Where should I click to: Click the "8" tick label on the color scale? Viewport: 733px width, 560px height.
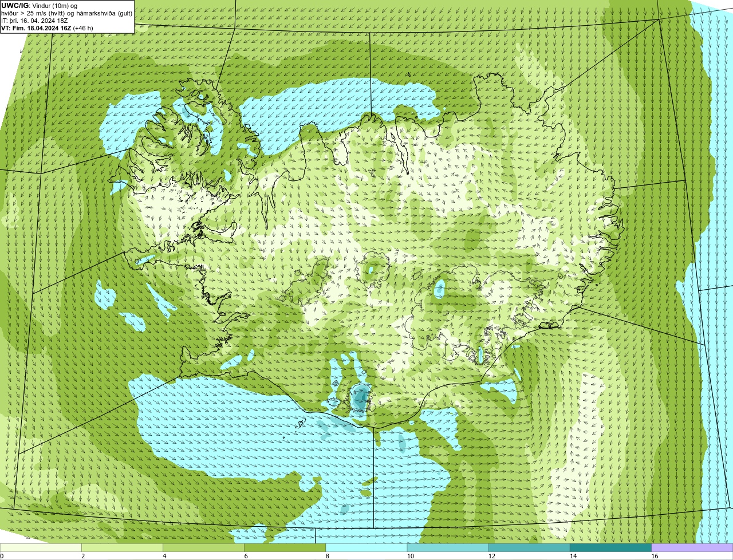pyautogui.click(x=328, y=556)
